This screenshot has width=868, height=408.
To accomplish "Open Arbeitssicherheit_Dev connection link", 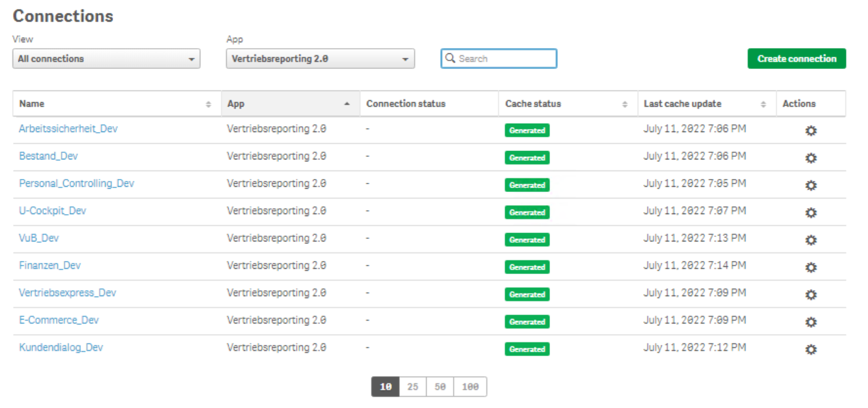I will point(68,129).
